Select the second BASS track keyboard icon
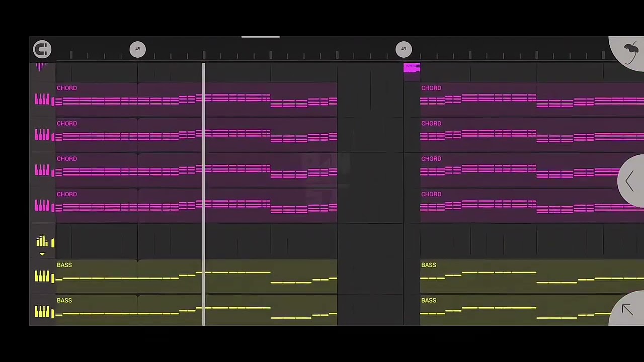Viewport: 644px width, 362px height. click(x=42, y=312)
